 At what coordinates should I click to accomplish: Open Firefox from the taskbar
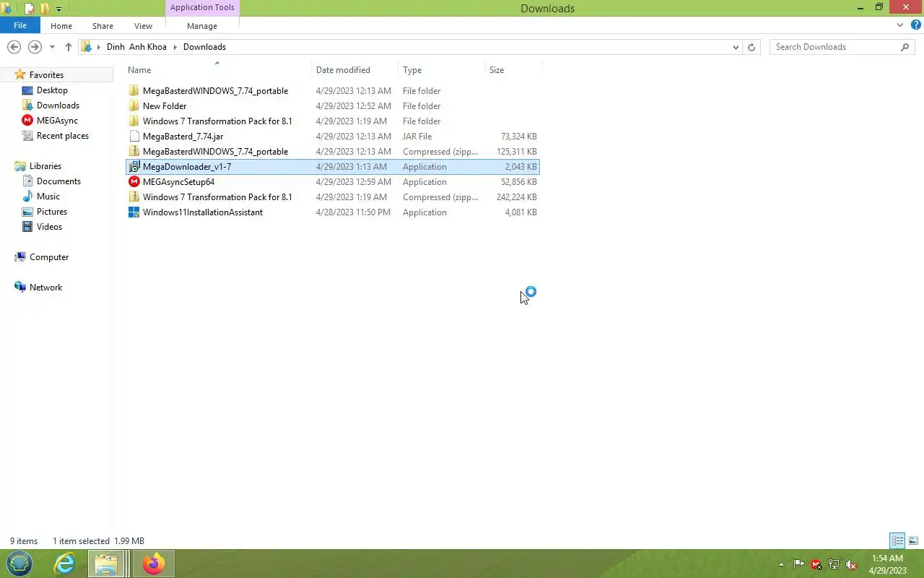pyautogui.click(x=153, y=564)
